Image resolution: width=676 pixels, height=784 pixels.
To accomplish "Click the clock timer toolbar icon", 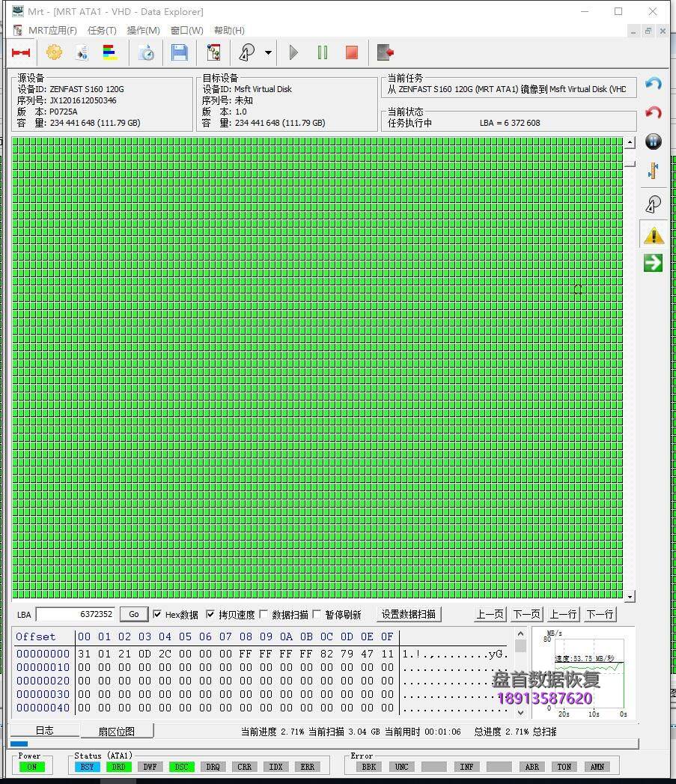I will (146, 52).
